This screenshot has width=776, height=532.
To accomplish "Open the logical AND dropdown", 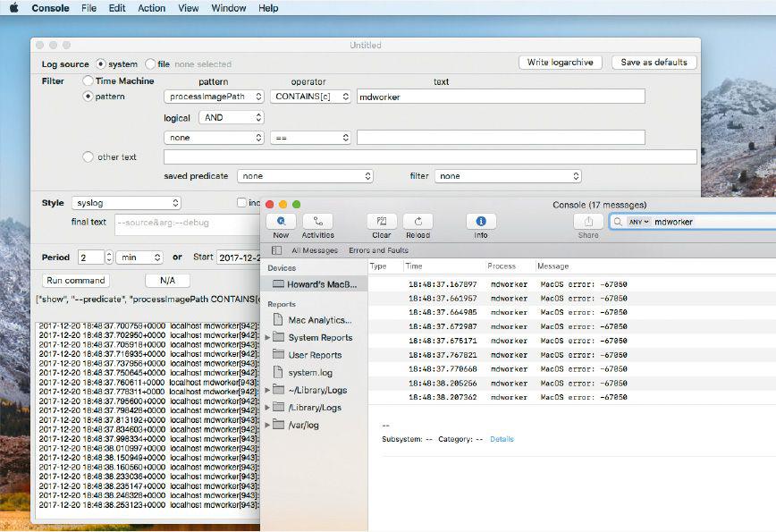I will point(232,117).
